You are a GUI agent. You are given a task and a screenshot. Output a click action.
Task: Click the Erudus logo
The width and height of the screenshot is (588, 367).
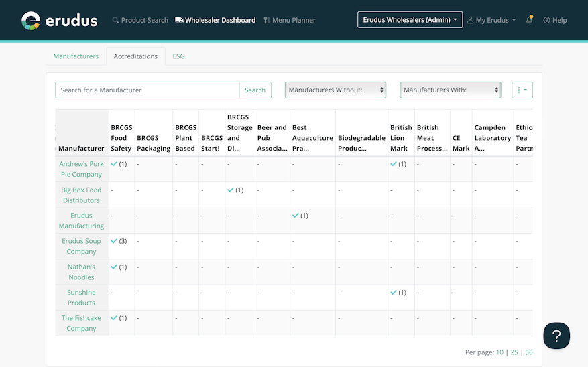[59, 21]
